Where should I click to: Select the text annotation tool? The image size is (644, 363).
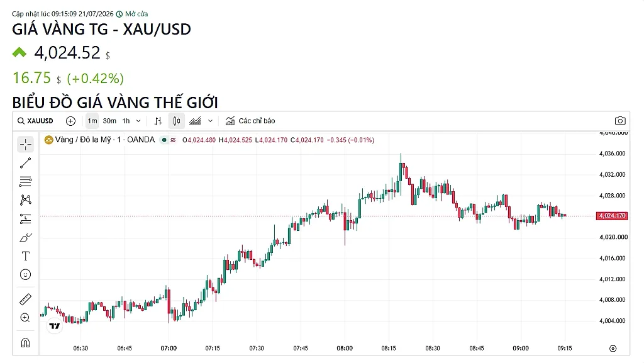pyautogui.click(x=25, y=256)
